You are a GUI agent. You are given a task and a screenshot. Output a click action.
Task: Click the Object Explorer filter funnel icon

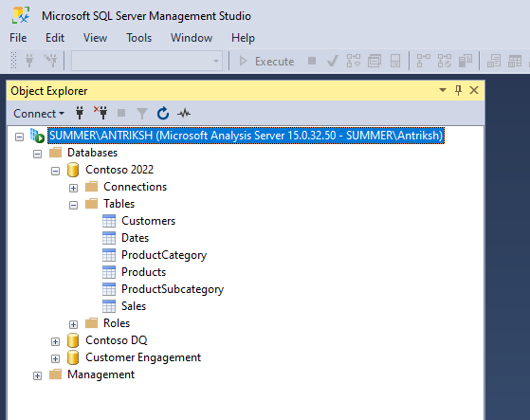(x=142, y=114)
